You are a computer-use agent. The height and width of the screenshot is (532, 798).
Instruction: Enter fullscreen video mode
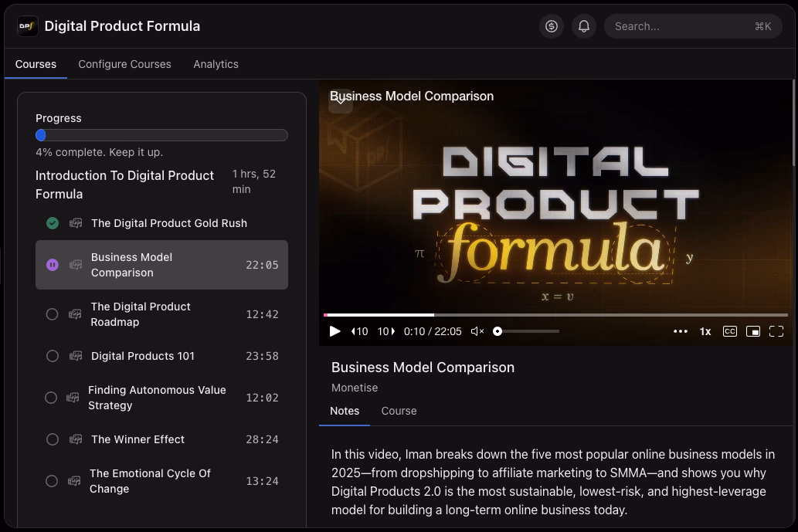(776, 331)
